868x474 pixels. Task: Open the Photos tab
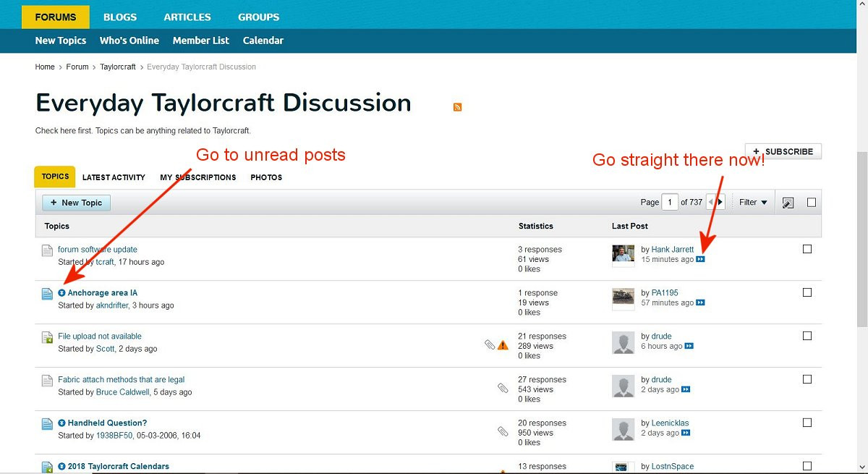[266, 177]
